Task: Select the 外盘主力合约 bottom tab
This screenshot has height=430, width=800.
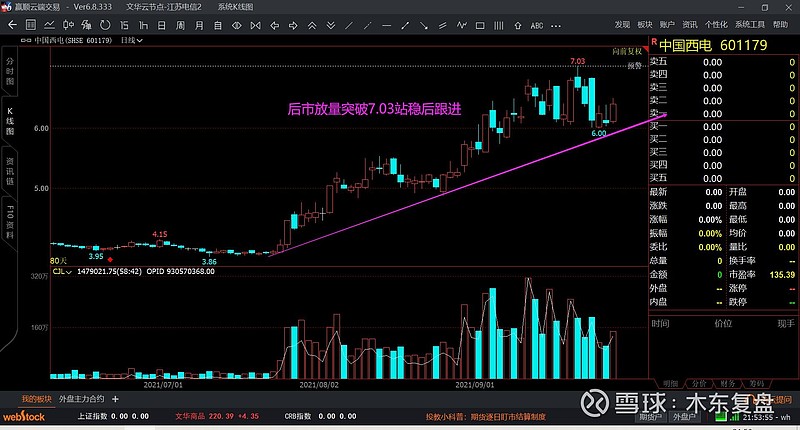Action: click(81, 399)
